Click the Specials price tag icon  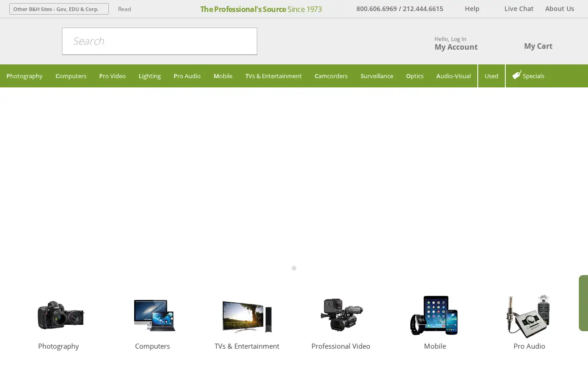pos(516,75)
